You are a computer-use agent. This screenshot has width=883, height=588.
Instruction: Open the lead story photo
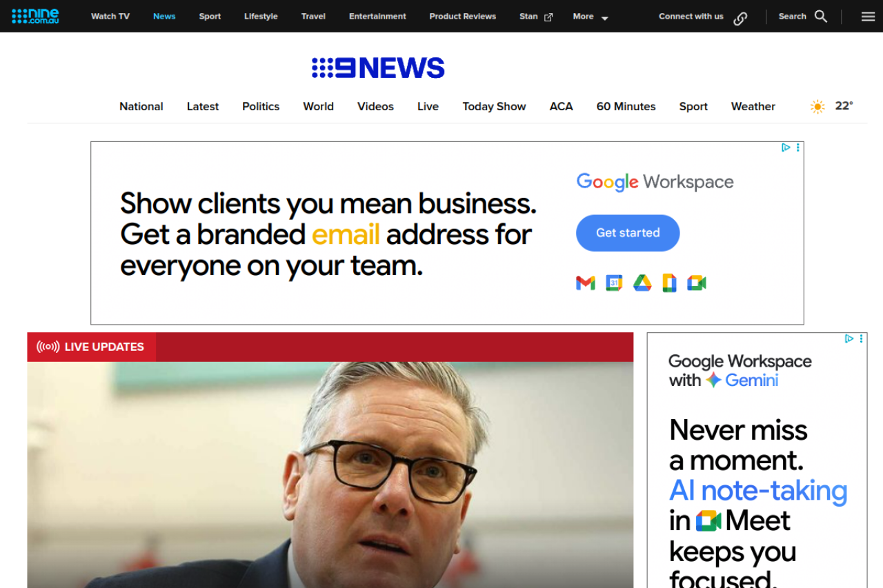click(330, 475)
